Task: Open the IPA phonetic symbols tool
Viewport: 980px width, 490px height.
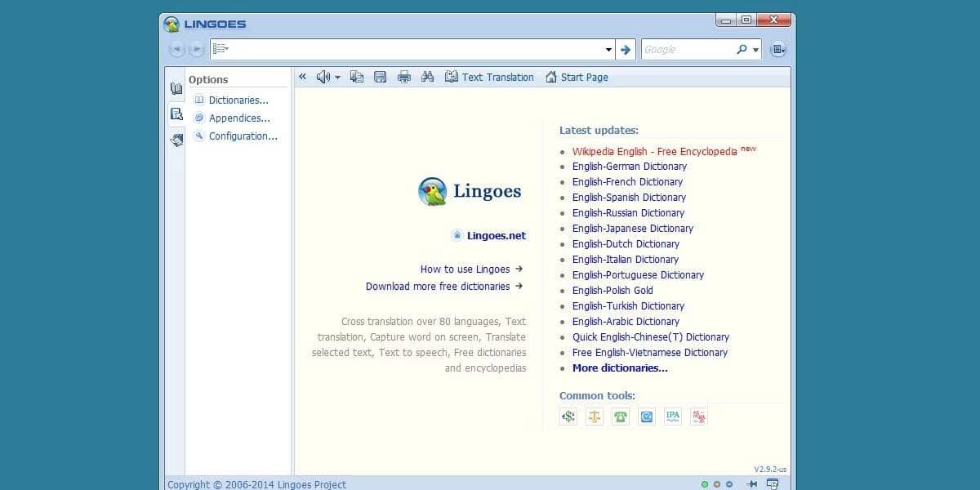Action: (x=673, y=416)
